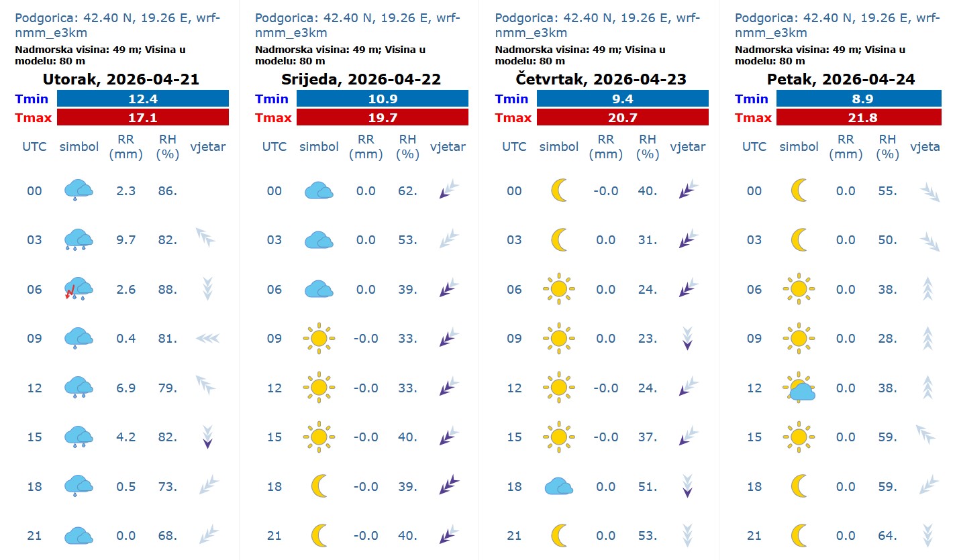Image resolution: width=955 pixels, height=560 pixels.
Task: Click the 9.7 precipitation value at 03 UTC Utorak
Action: click(x=125, y=240)
